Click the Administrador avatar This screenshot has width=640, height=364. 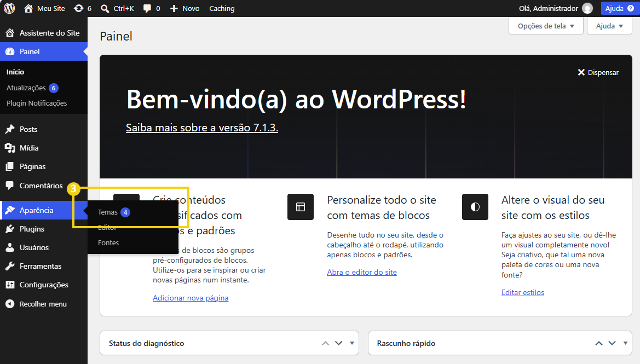click(x=587, y=8)
